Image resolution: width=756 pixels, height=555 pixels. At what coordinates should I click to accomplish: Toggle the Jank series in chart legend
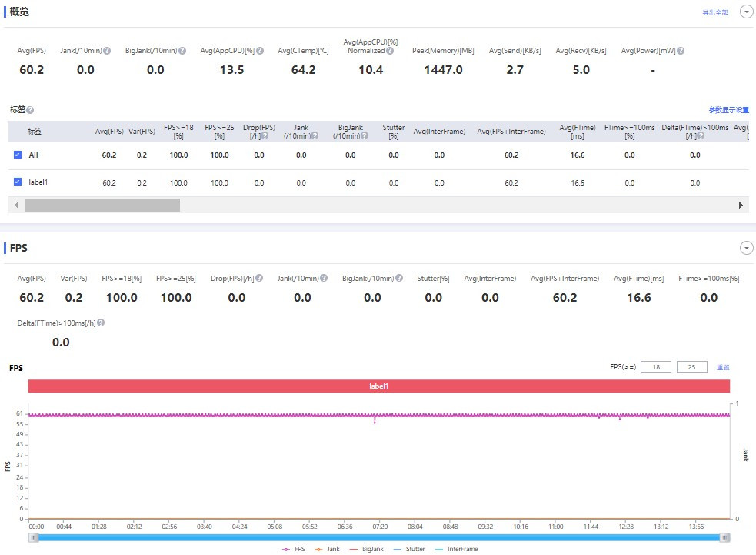pyautogui.click(x=328, y=549)
